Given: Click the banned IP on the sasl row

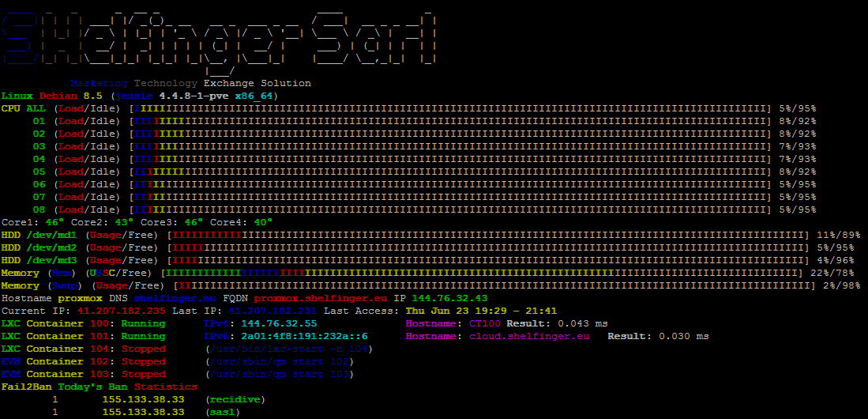Looking at the screenshot, I should (144, 413).
